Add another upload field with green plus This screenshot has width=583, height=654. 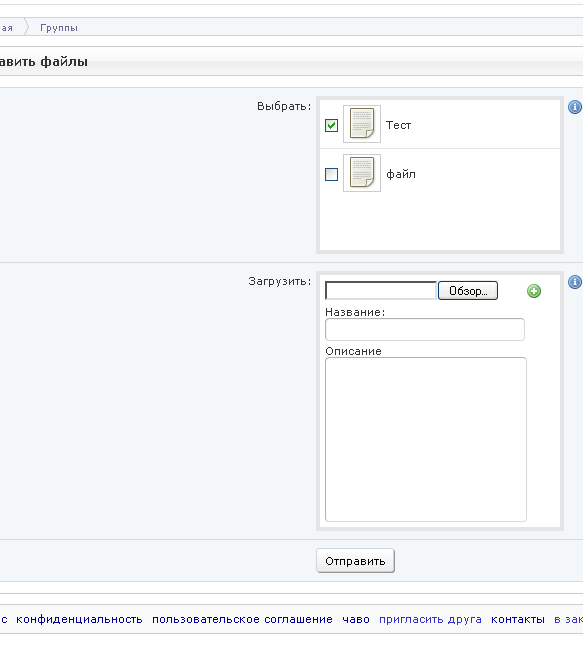click(534, 291)
